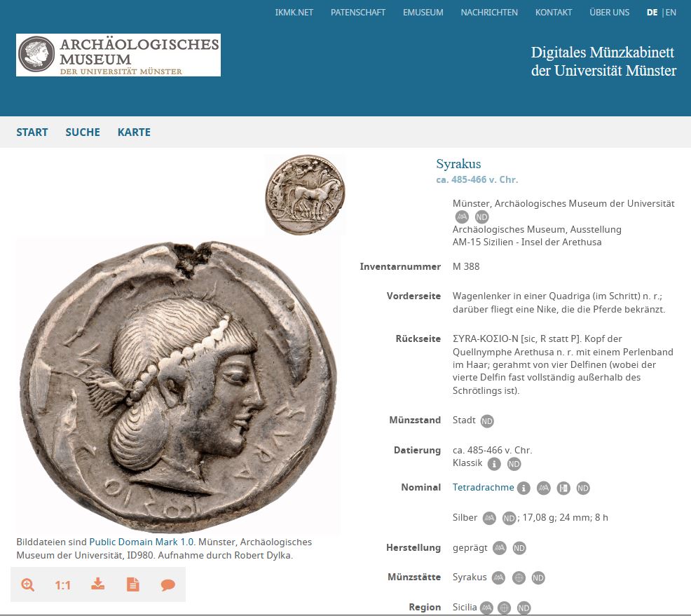Open the comment speech bubble icon
The height and width of the screenshot is (616, 691).
click(x=168, y=584)
